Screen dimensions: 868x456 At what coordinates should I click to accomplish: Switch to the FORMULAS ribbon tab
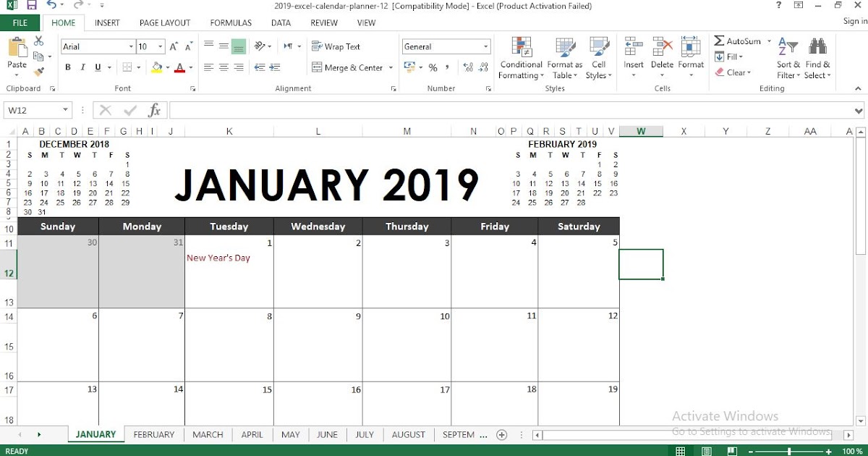point(230,22)
